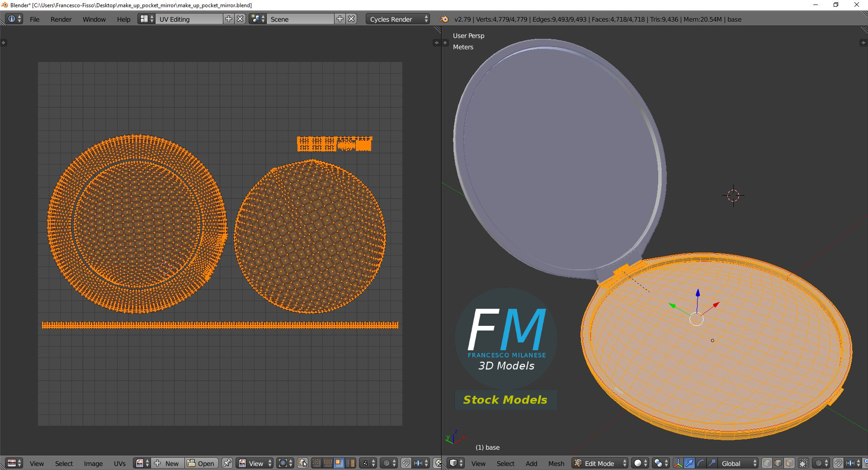Screen dimensions: 868x470
Task: Open the File menu
Action: [x=34, y=19]
